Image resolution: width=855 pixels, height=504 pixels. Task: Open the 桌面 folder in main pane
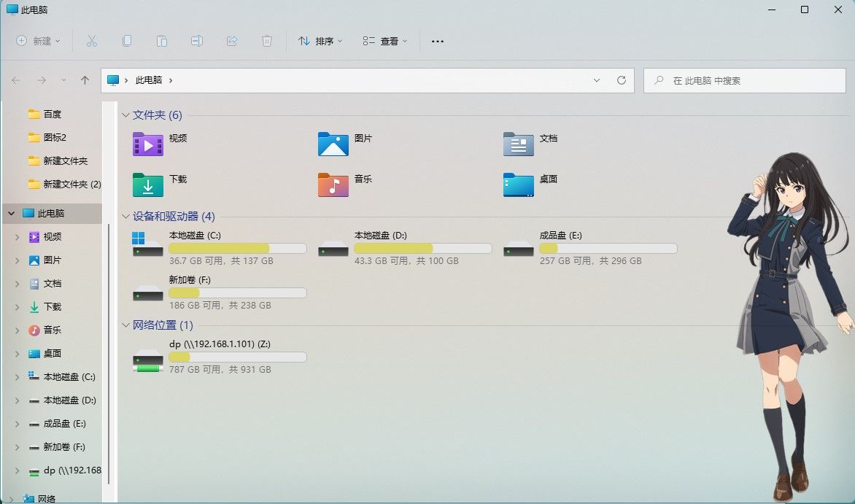coord(519,185)
